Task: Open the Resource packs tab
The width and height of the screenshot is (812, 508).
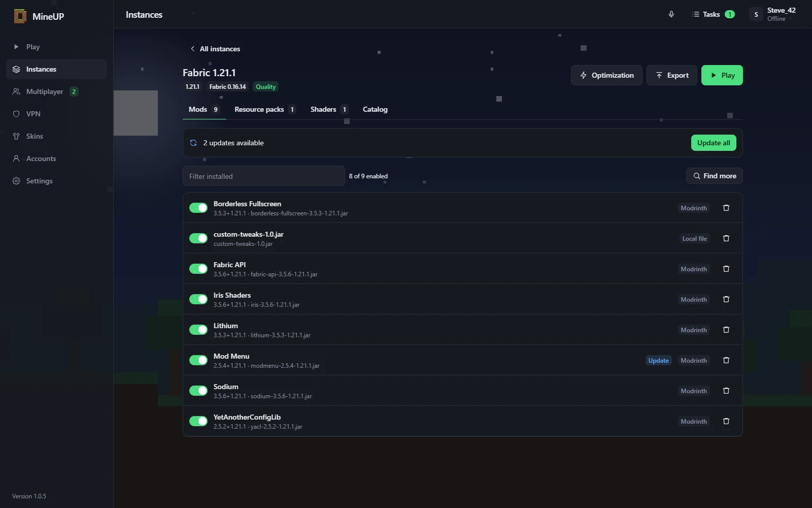Action: coord(265,109)
